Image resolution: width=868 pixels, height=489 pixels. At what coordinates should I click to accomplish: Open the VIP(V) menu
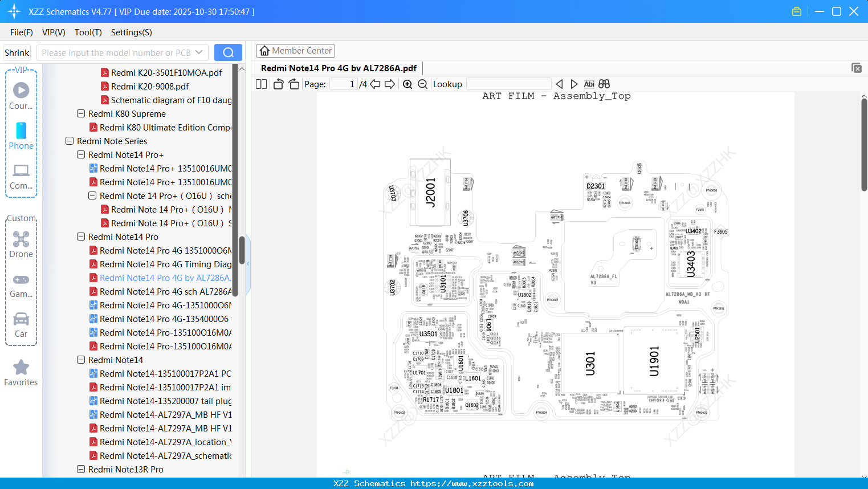coord(54,32)
